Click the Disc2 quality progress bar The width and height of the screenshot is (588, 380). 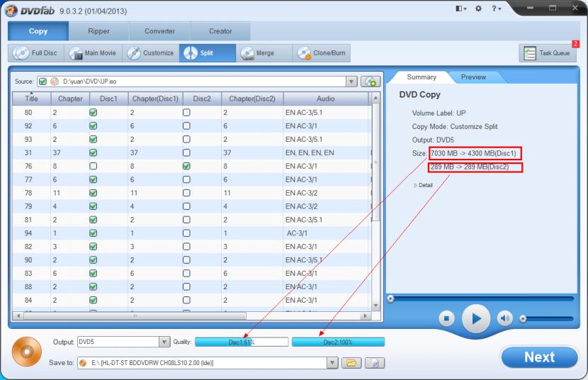coord(338,342)
